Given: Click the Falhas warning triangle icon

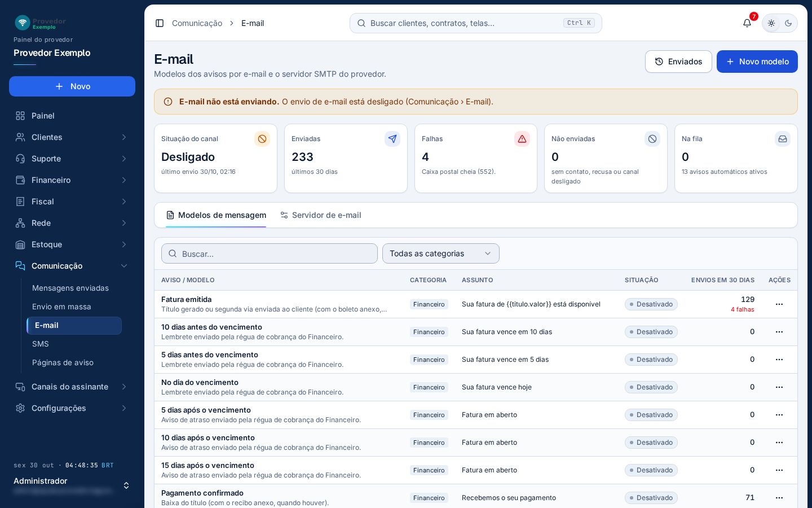Looking at the screenshot, I should tap(522, 139).
